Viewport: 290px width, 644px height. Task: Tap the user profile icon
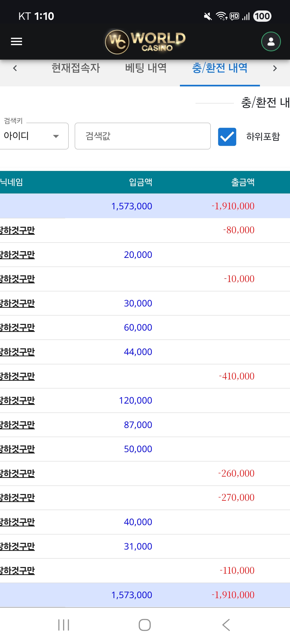click(271, 42)
